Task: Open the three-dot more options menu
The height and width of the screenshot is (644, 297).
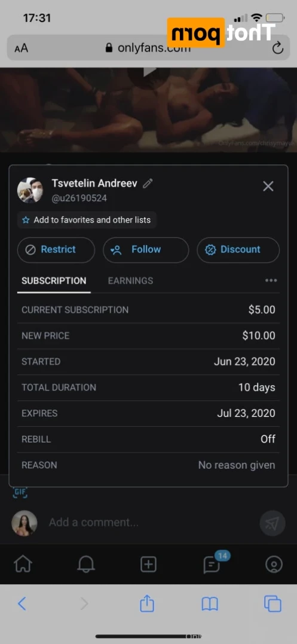Action: [271, 280]
